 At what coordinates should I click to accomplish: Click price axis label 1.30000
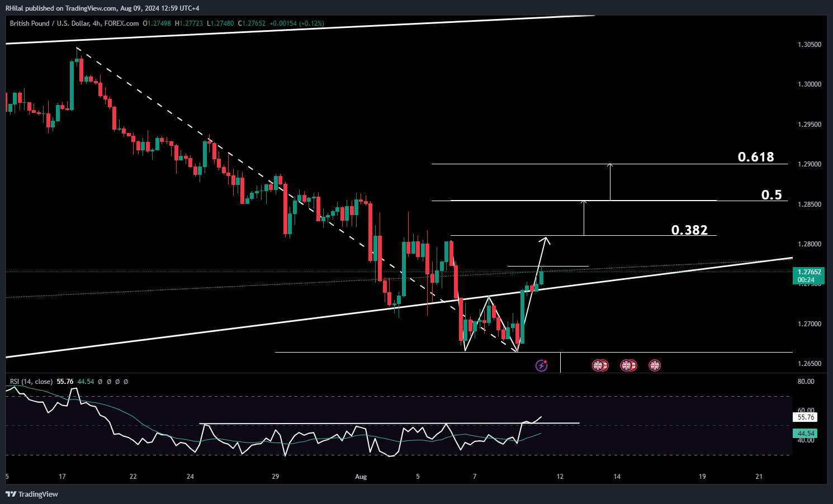point(810,84)
